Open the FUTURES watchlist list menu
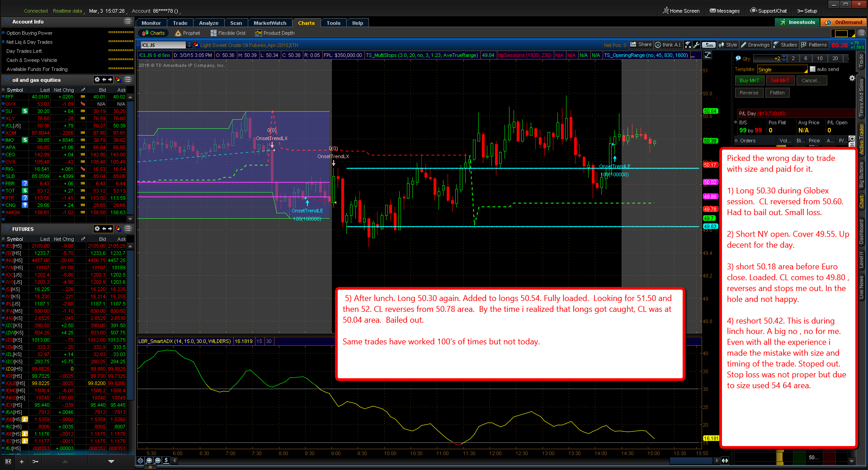 coord(128,229)
